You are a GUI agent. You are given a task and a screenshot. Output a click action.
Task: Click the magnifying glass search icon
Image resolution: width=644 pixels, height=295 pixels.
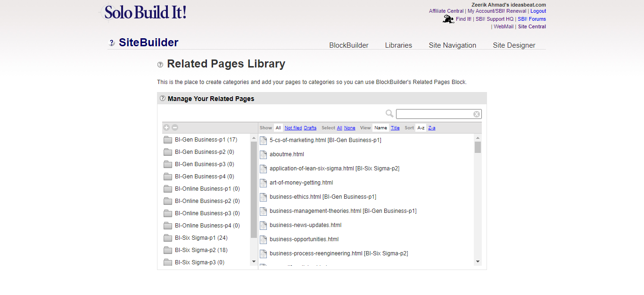[389, 113]
